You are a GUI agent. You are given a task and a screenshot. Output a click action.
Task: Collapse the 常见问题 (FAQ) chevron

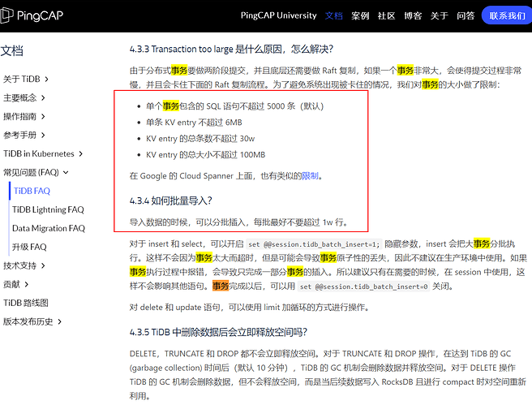point(66,172)
